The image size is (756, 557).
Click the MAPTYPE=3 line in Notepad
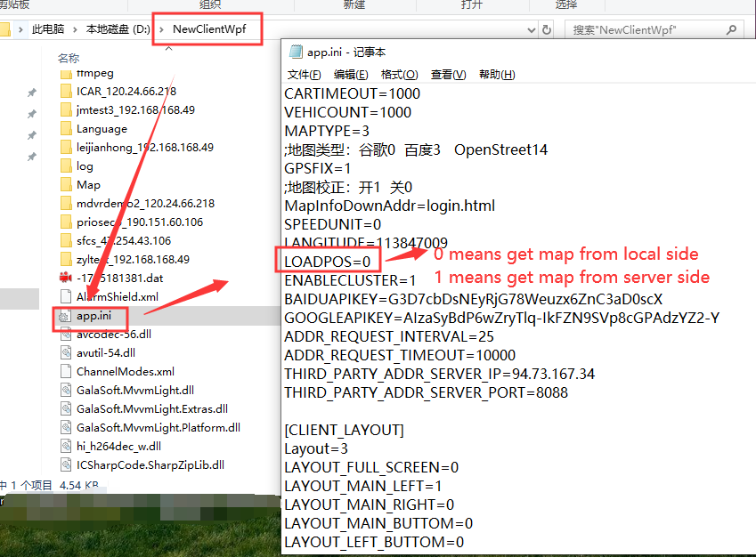(327, 131)
